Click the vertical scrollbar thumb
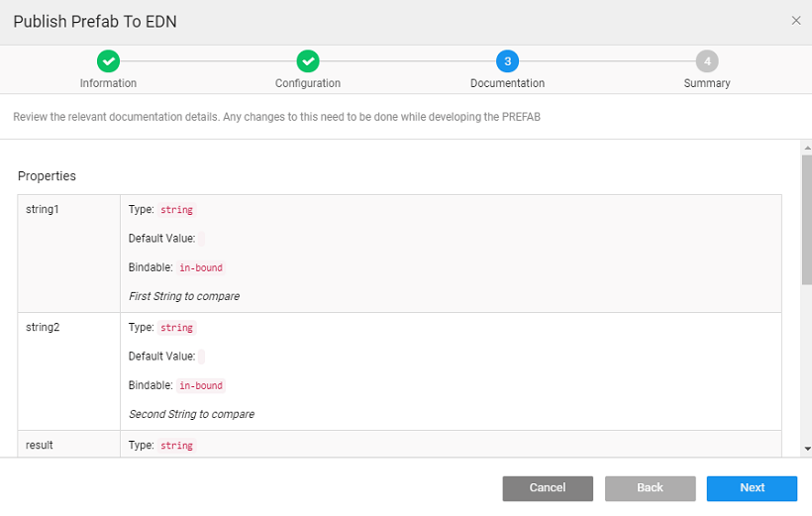This screenshot has width=812, height=516. tap(806, 218)
